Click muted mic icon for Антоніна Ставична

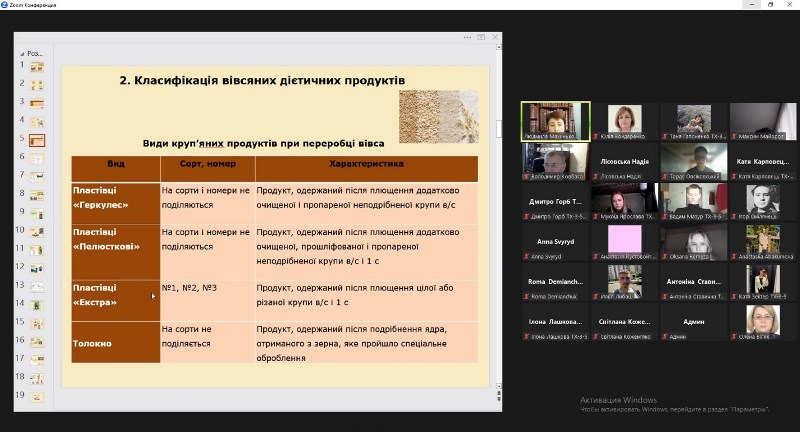point(665,296)
